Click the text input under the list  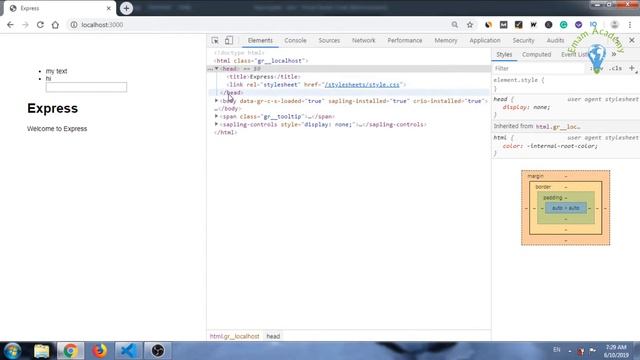(x=86, y=87)
